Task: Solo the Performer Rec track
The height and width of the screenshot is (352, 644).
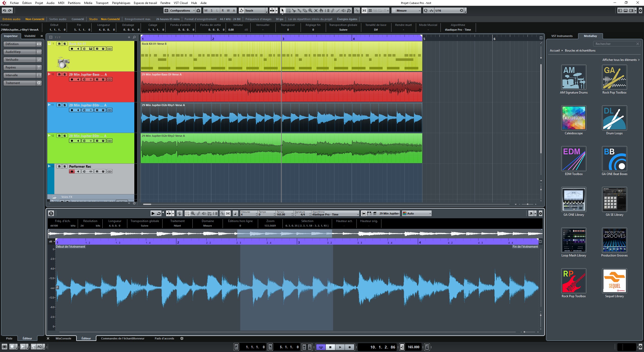Action: [x=65, y=166]
